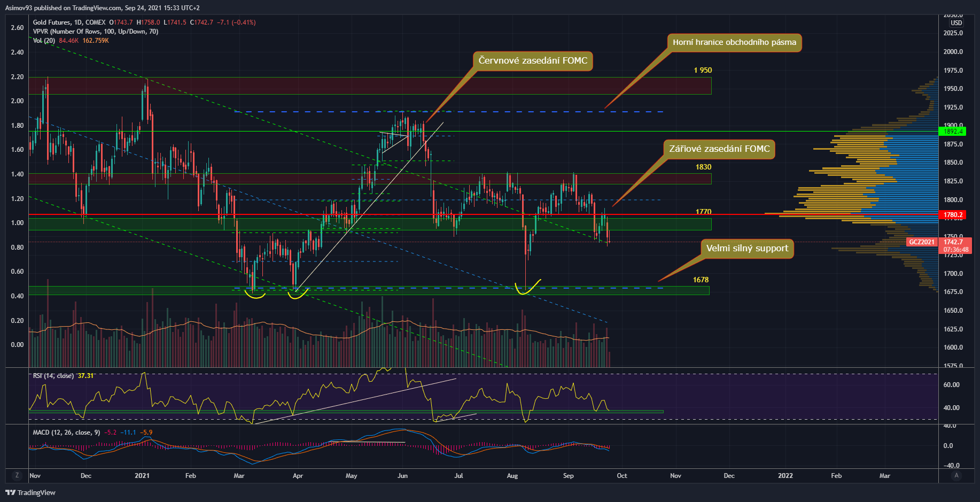Screen dimensions: 980x502
Task: Click 'Horní hranice obchodního pásma' callout
Action: tap(734, 43)
